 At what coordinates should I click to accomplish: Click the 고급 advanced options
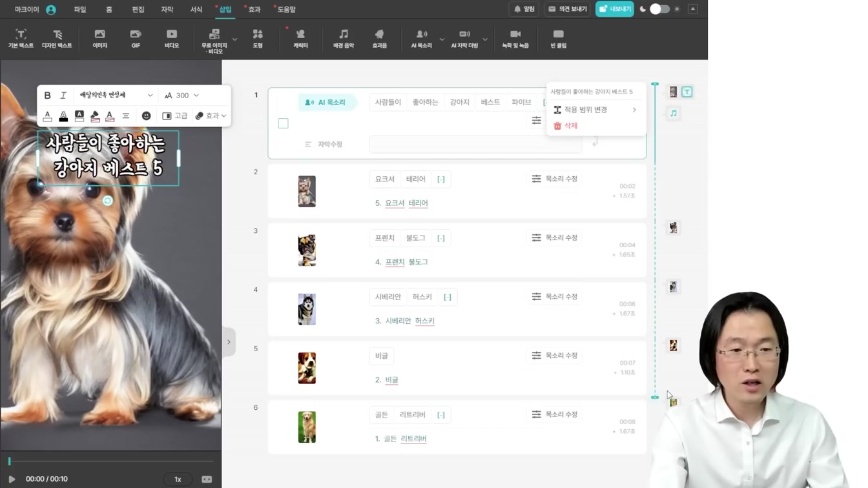pyautogui.click(x=175, y=116)
